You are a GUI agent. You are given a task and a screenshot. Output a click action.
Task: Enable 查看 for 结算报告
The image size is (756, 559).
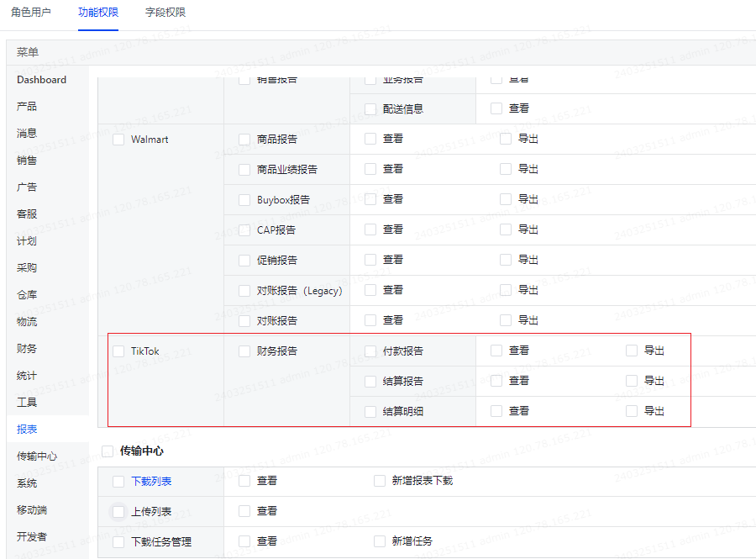pos(496,381)
